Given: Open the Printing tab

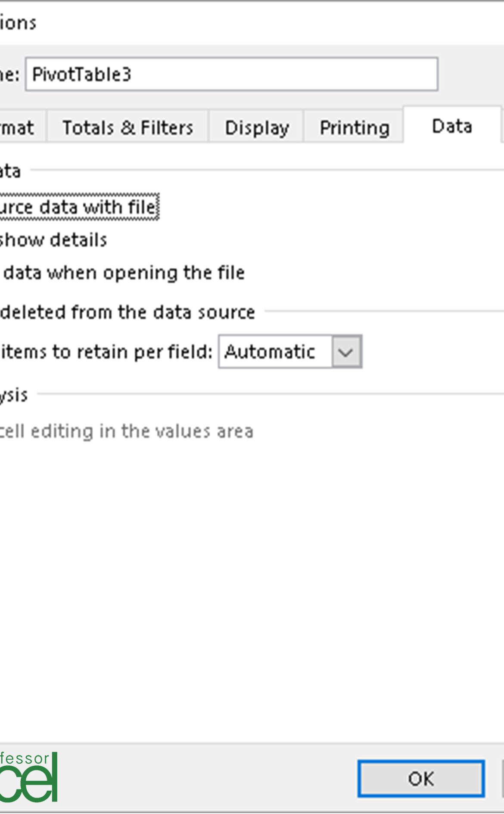Looking at the screenshot, I should (353, 127).
